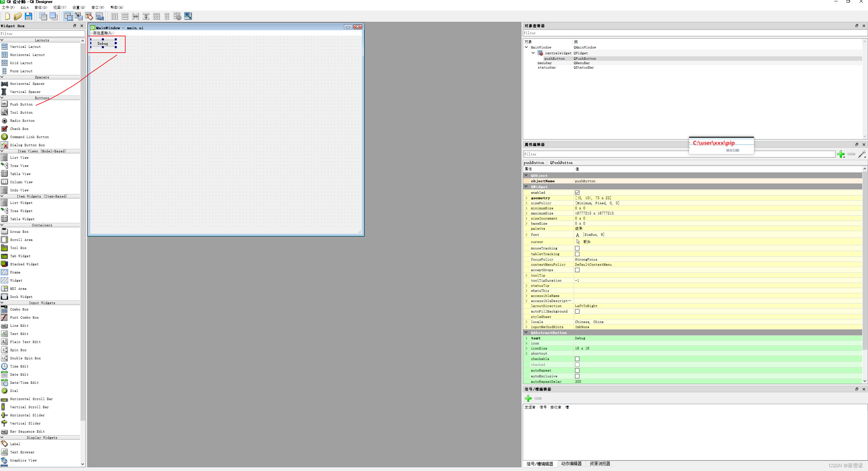Select the Edit Widgets mode icon
This screenshot has height=471, width=868.
68,16
